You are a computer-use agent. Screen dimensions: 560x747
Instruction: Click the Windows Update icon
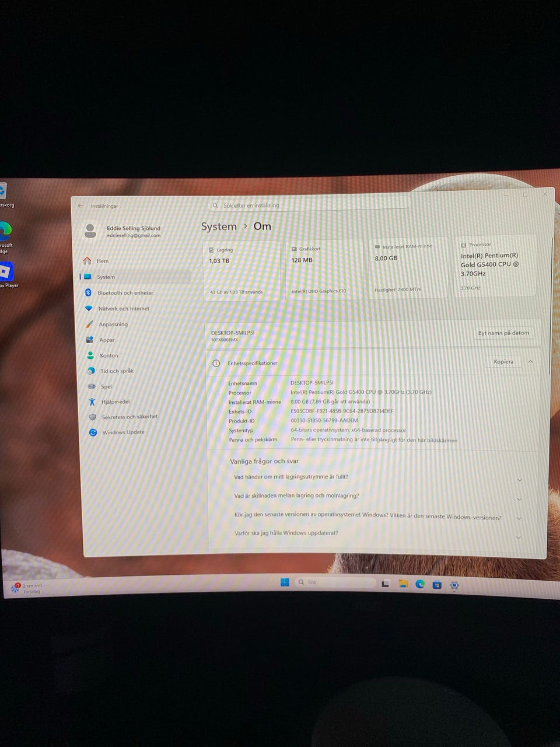click(x=93, y=432)
